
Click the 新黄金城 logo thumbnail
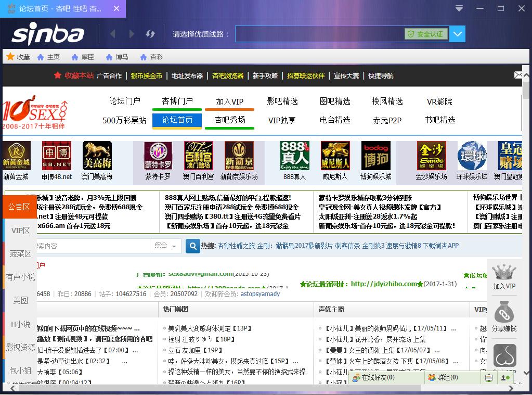tap(16, 156)
